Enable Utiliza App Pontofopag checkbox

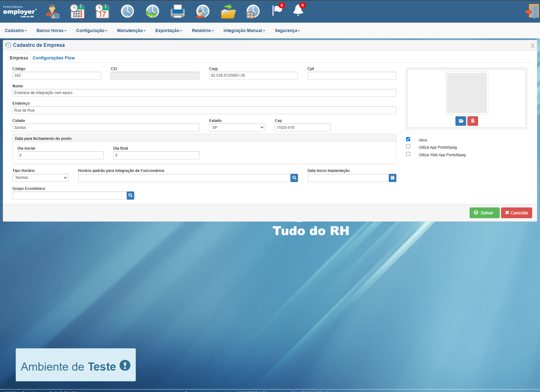click(408, 146)
